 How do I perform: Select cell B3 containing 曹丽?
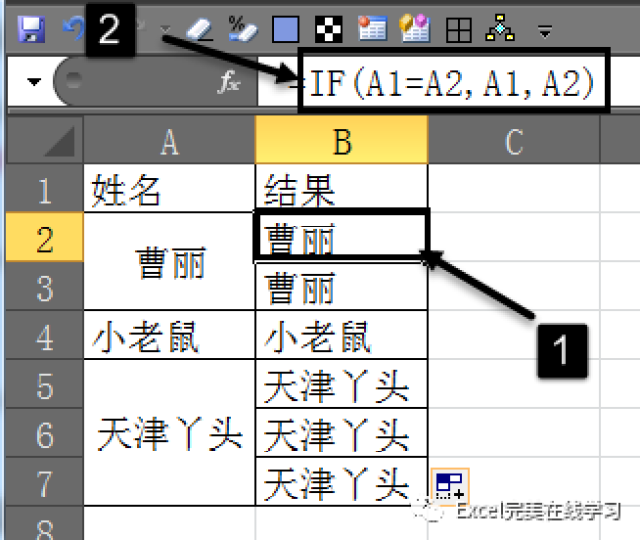tap(342, 286)
